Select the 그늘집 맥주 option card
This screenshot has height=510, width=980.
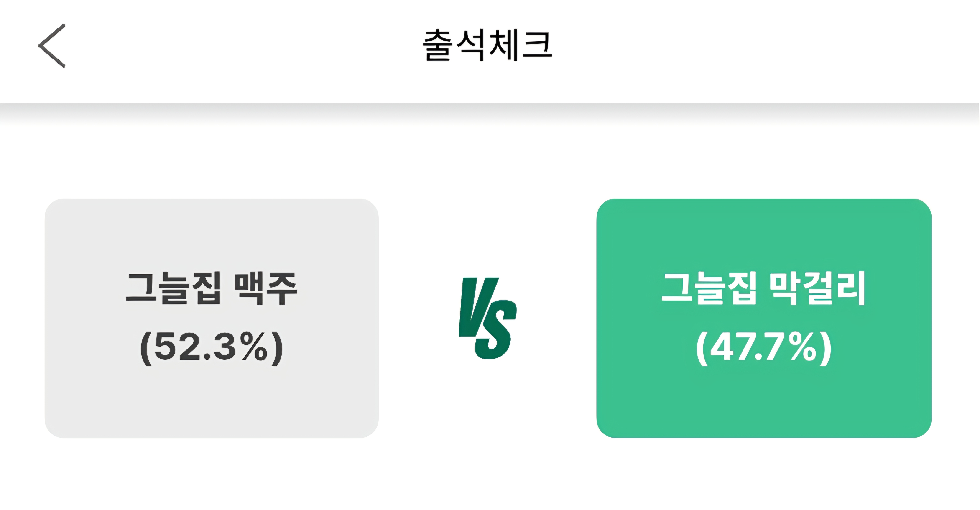click(212, 318)
